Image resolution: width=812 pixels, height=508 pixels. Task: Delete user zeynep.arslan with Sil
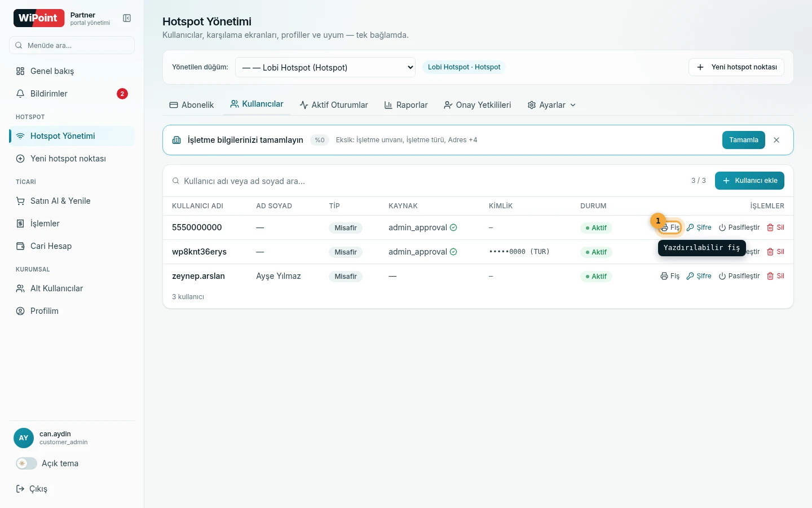pos(775,276)
